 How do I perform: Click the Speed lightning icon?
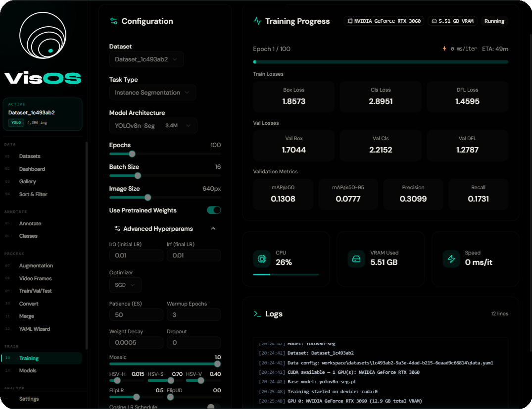coord(451,259)
